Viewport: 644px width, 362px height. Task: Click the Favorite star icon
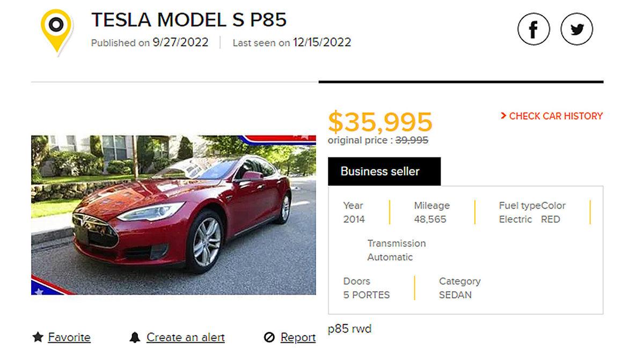pos(38,337)
